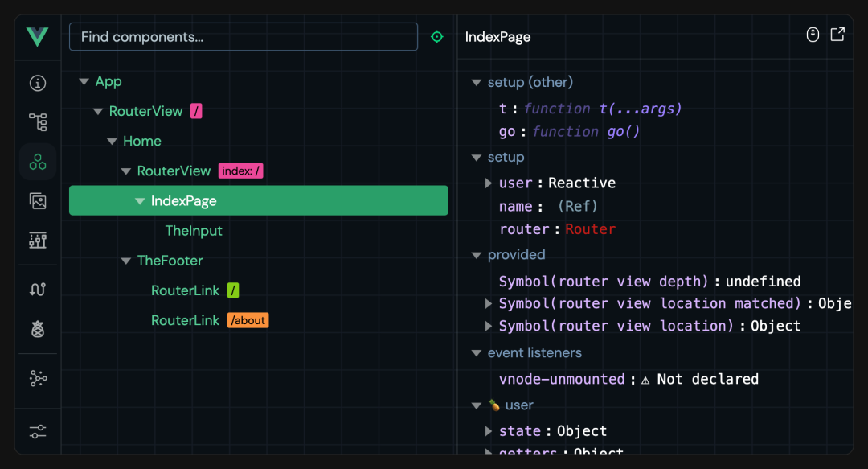Screen dimensions: 868x469
Task: Open the Overview info panel
Action: coord(37,84)
